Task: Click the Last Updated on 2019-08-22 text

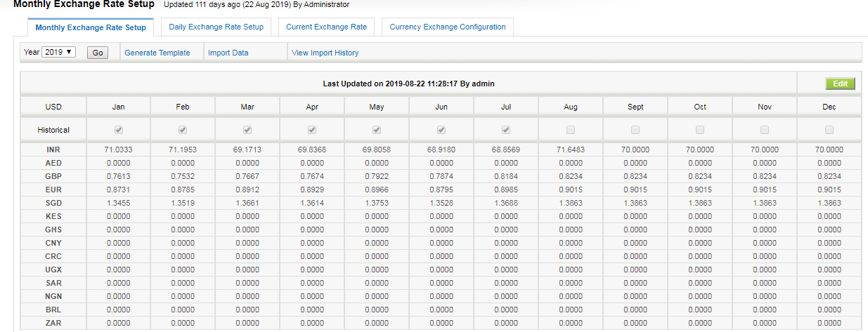Action: click(408, 84)
